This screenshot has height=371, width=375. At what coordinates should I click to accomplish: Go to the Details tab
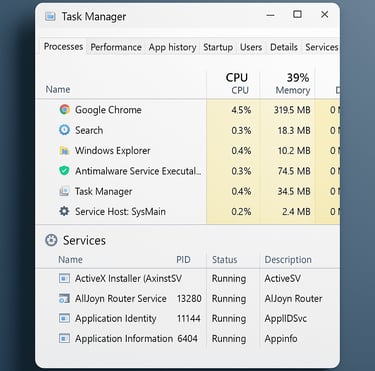pyautogui.click(x=284, y=47)
